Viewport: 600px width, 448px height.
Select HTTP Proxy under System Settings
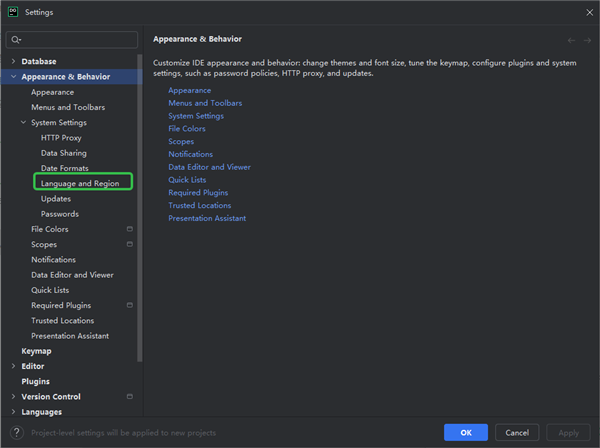pyautogui.click(x=61, y=138)
